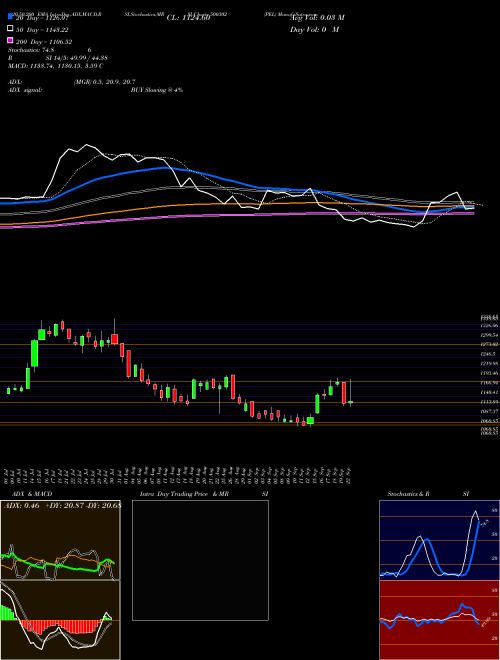
Task: Click the tall green candlestick near chart start
Action: click(35, 354)
